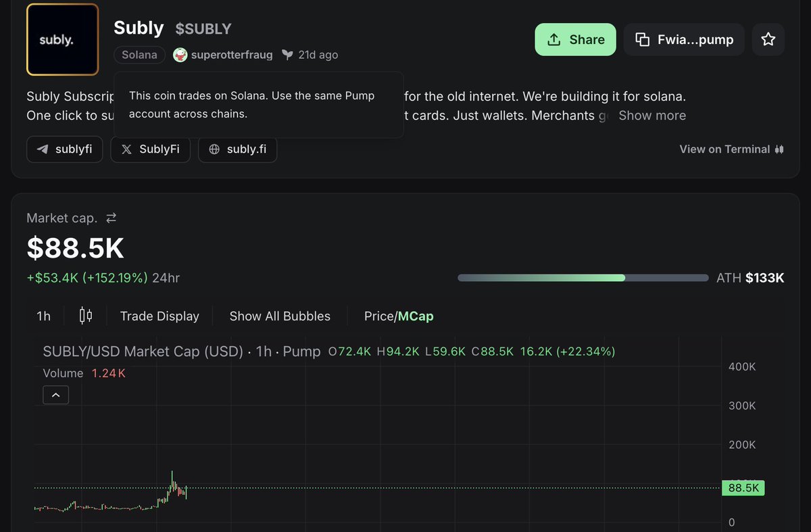Open superotterfraug creator profile
Screen dimensions: 811x532
[232, 55]
